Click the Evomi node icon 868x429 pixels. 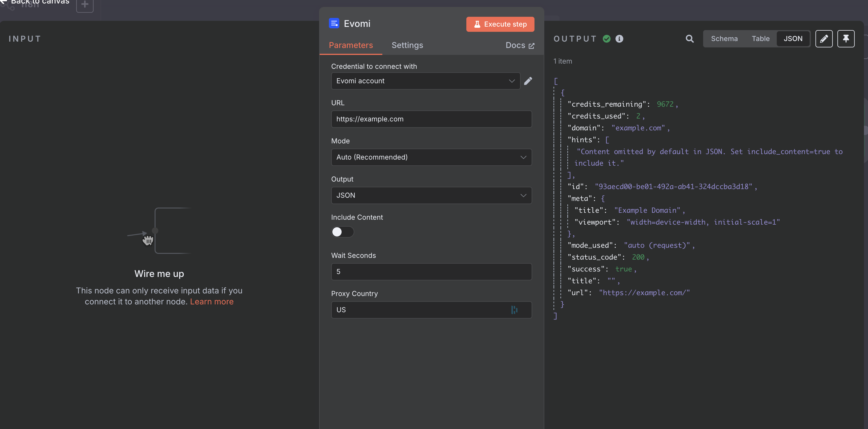point(334,23)
